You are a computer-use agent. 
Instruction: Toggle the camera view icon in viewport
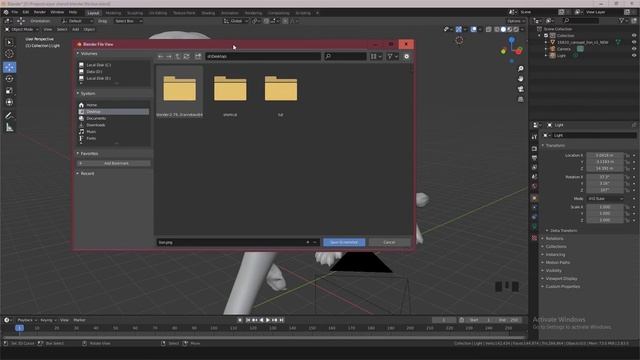pos(520,89)
